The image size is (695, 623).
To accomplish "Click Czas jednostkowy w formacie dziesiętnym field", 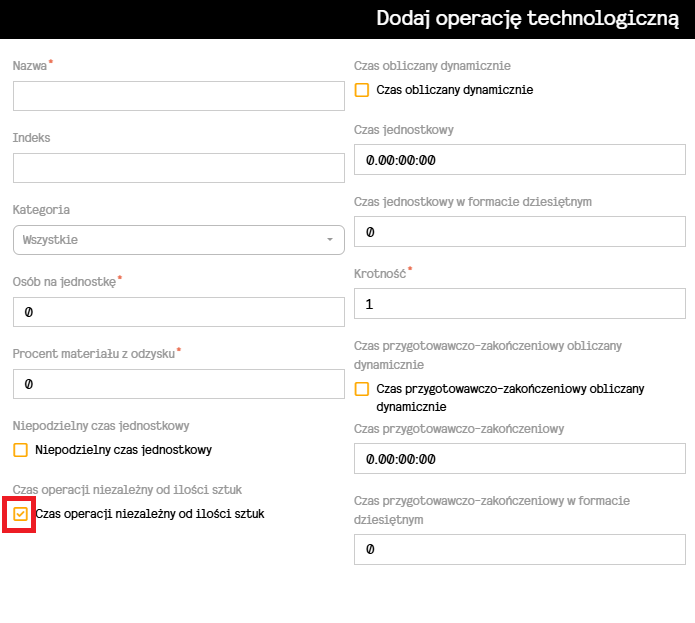I will [x=519, y=232].
